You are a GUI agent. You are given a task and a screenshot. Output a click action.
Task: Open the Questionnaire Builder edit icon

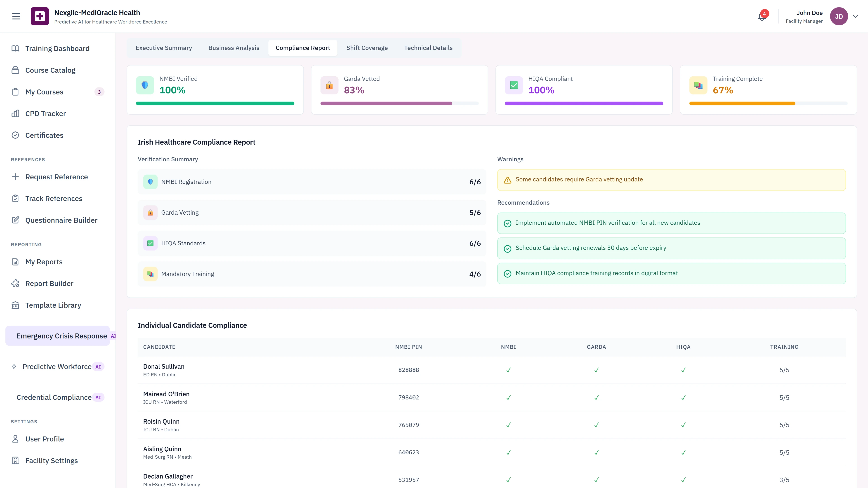[15, 220]
